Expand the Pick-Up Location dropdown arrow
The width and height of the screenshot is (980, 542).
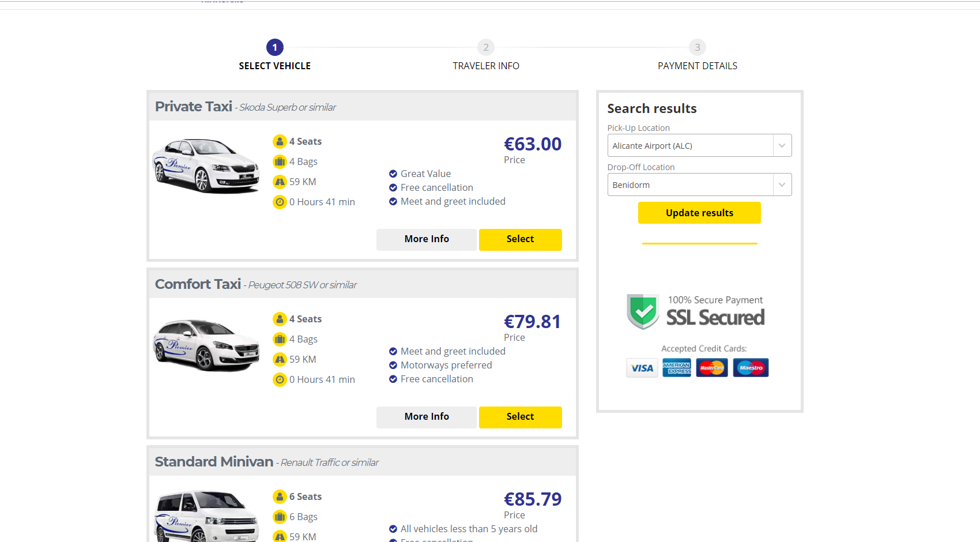click(782, 145)
